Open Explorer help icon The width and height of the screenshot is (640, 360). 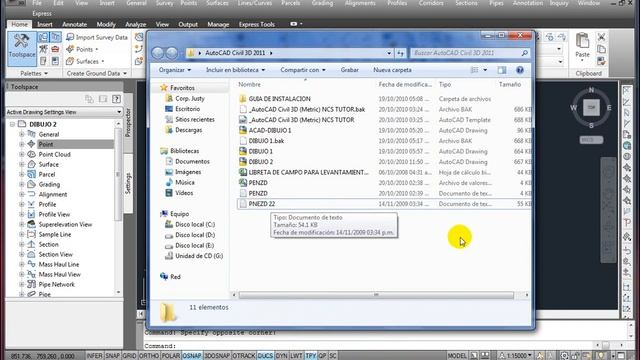(520, 70)
